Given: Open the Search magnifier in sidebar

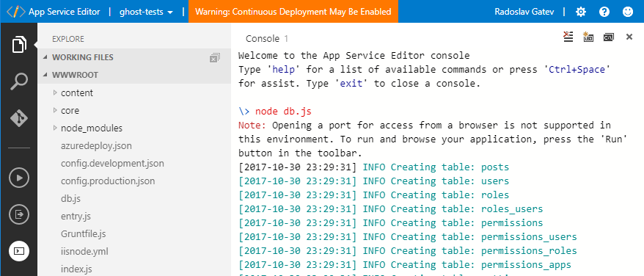Looking at the screenshot, I should pos(19,81).
